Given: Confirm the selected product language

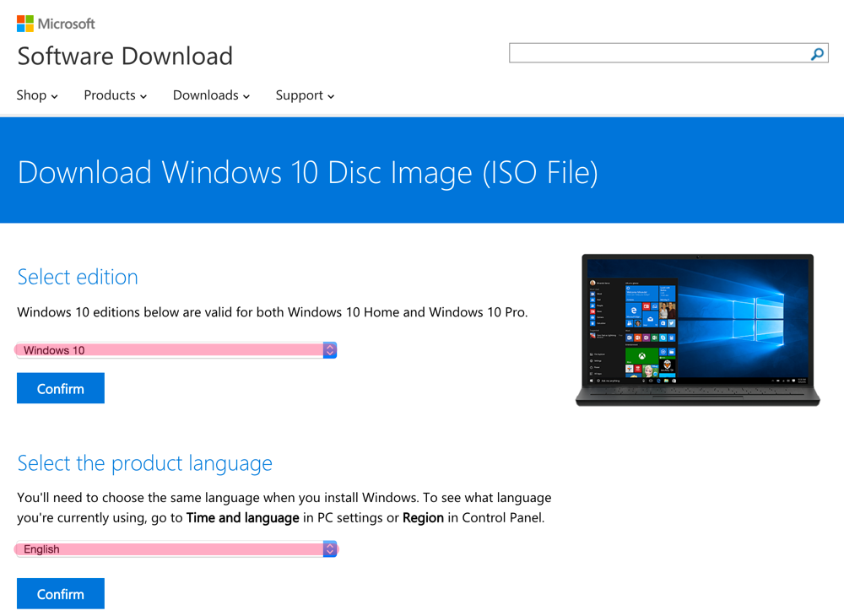Looking at the screenshot, I should (61, 594).
